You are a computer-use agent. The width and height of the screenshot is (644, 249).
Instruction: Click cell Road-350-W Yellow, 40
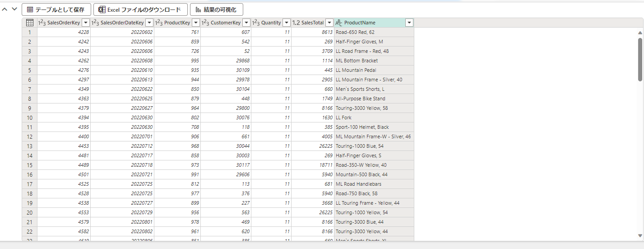[374, 165]
